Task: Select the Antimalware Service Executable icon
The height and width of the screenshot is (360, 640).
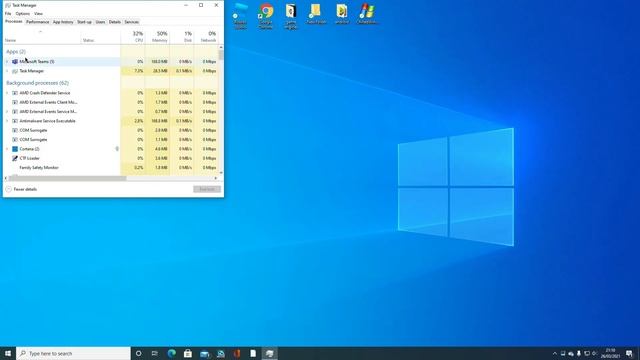Action: pyautogui.click(x=15, y=121)
